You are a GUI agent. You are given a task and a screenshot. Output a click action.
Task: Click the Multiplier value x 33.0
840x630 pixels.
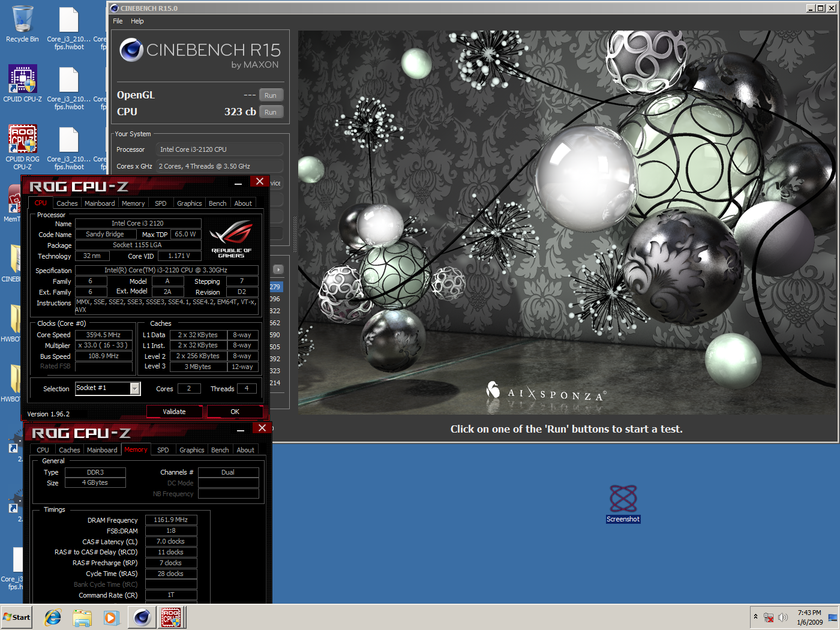[104, 346]
